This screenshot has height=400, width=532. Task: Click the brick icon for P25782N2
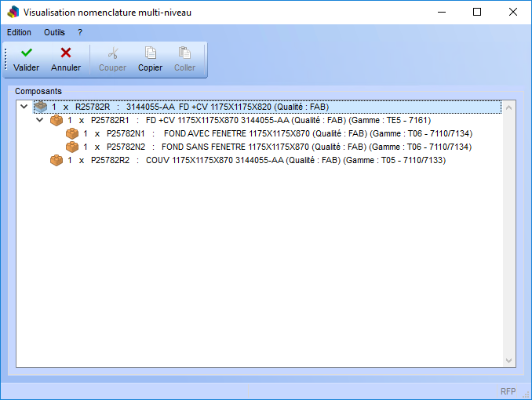click(72, 147)
